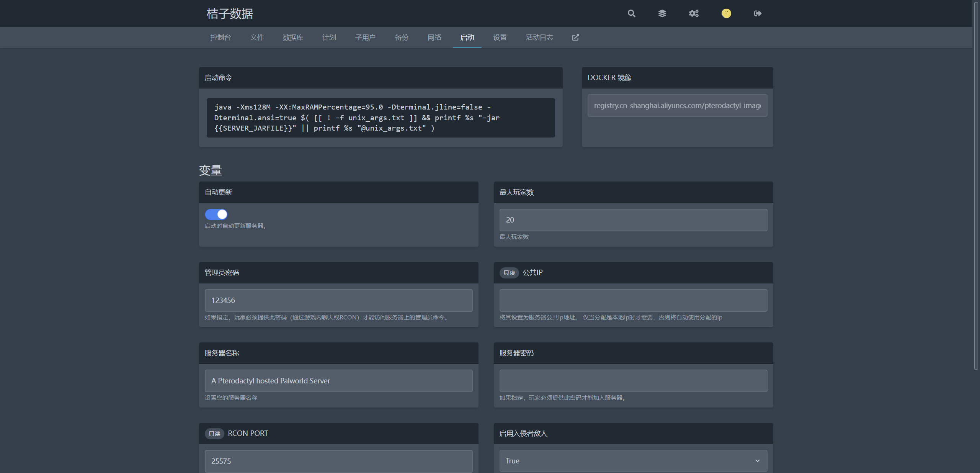Click the 只读 badge beside RCON PORT
This screenshot has width=980, height=473.
point(214,434)
